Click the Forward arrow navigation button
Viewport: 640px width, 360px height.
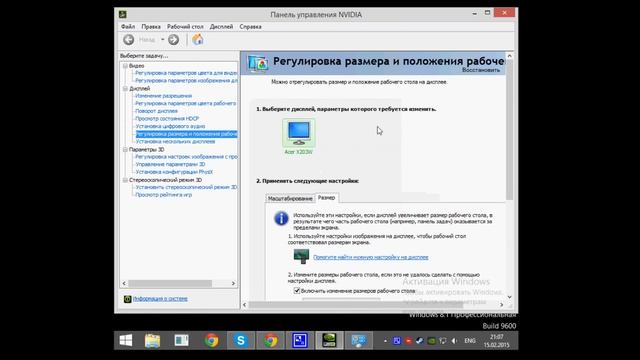pyautogui.click(x=173, y=40)
